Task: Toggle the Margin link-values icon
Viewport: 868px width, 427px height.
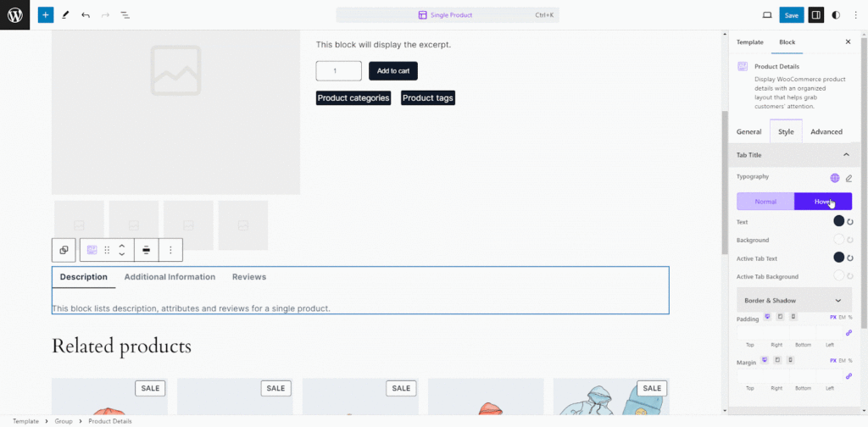Action: [849, 376]
